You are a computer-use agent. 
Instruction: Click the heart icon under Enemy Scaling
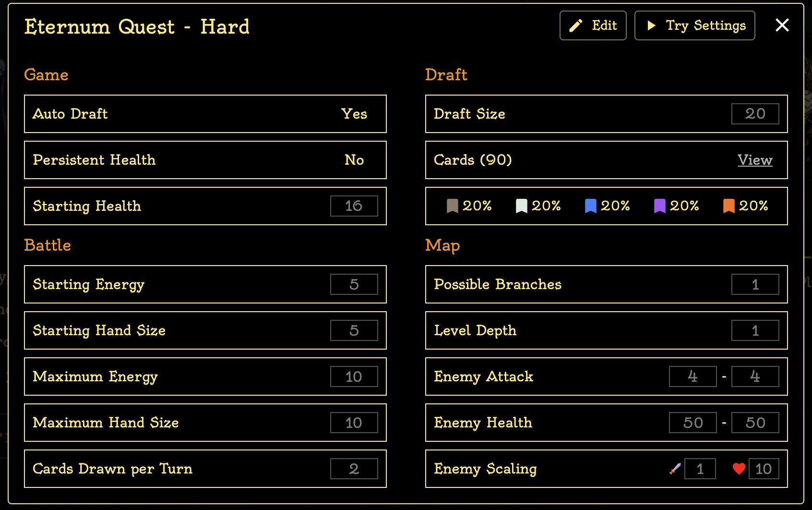(738, 469)
